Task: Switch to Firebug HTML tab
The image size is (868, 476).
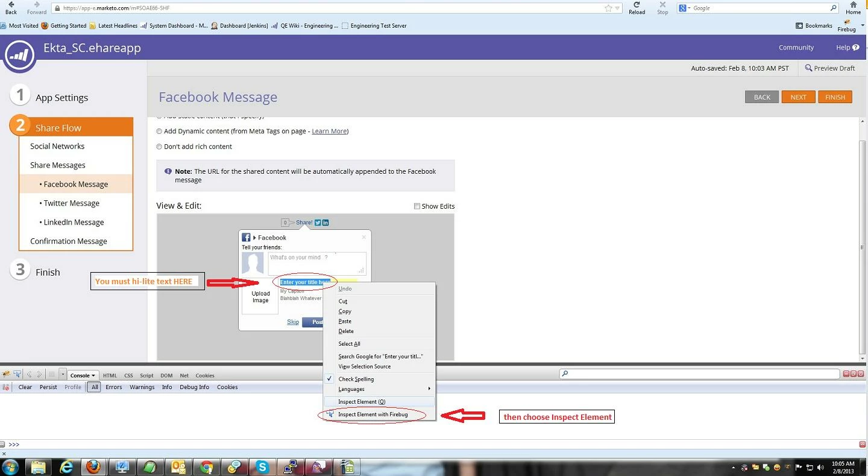Action: tap(110, 375)
